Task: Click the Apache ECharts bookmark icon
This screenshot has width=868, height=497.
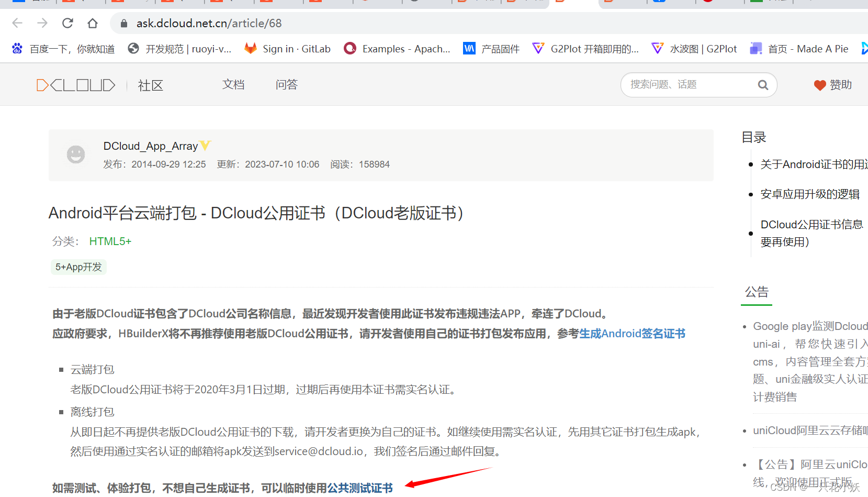Action: (x=350, y=49)
